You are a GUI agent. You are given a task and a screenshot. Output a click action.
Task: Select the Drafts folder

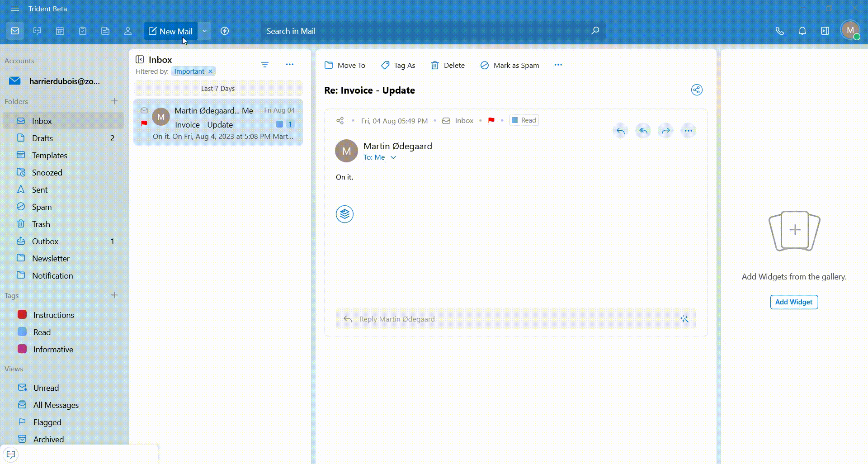tap(42, 138)
